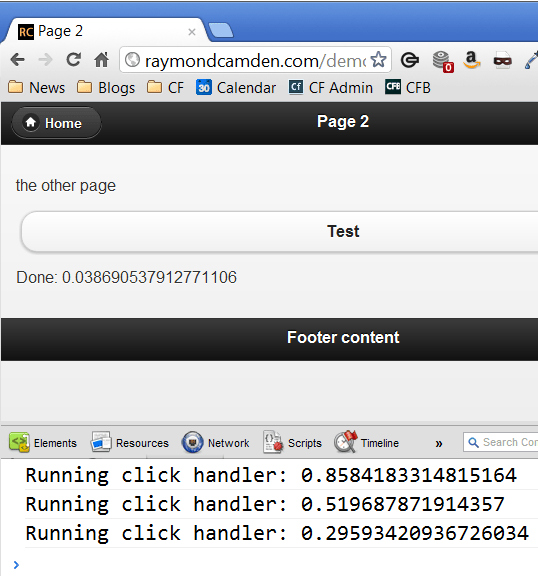Open the browser home page icon
The height and width of the screenshot is (576, 538).
[x=102, y=60]
